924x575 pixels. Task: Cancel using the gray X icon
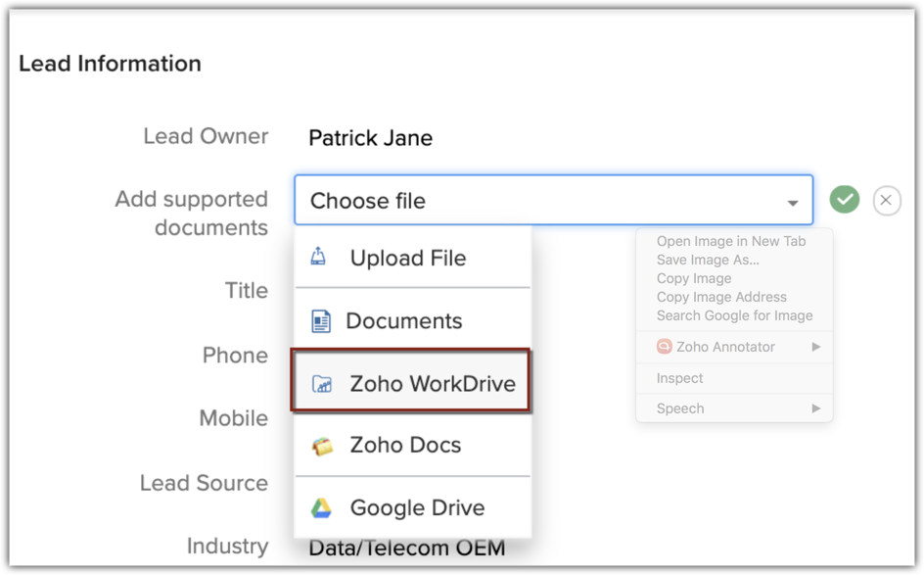point(886,201)
